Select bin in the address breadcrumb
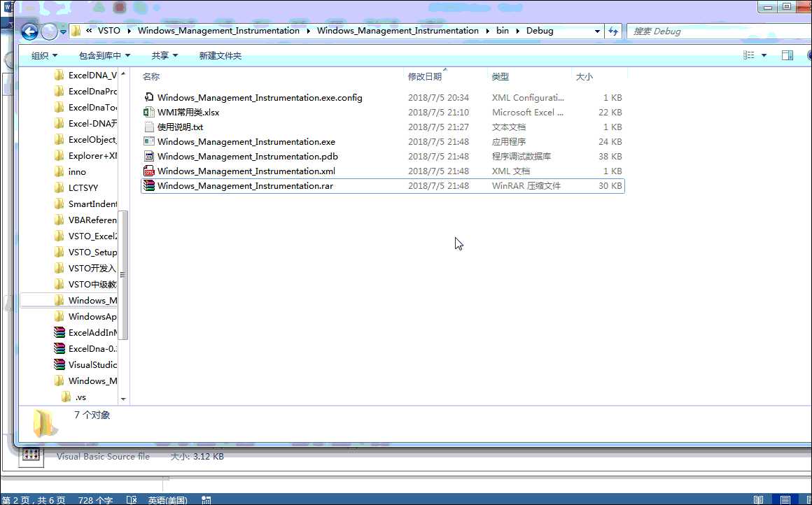Image resolution: width=812 pixels, height=505 pixels. [x=503, y=31]
